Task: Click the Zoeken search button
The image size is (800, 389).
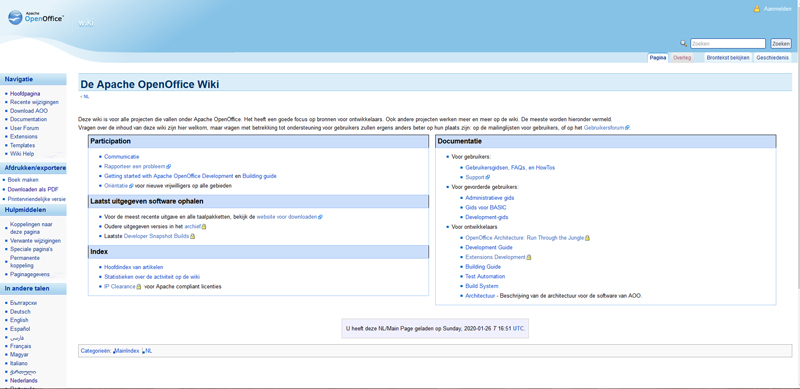Action: point(781,44)
